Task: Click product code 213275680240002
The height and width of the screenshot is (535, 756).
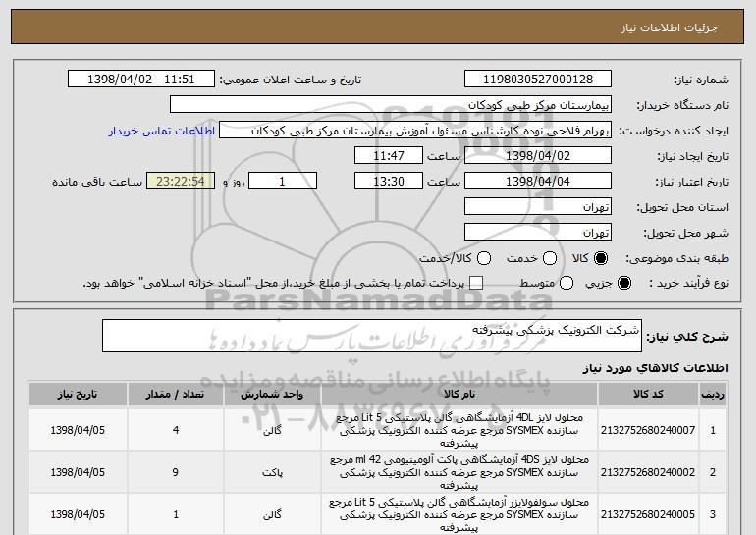Action: coord(648,472)
